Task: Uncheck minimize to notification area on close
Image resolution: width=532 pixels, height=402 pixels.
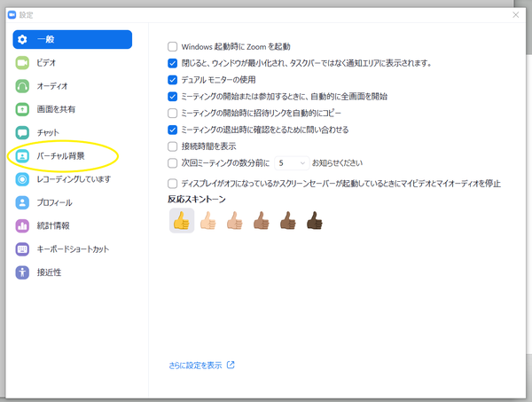Action: [x=172, y=63]
